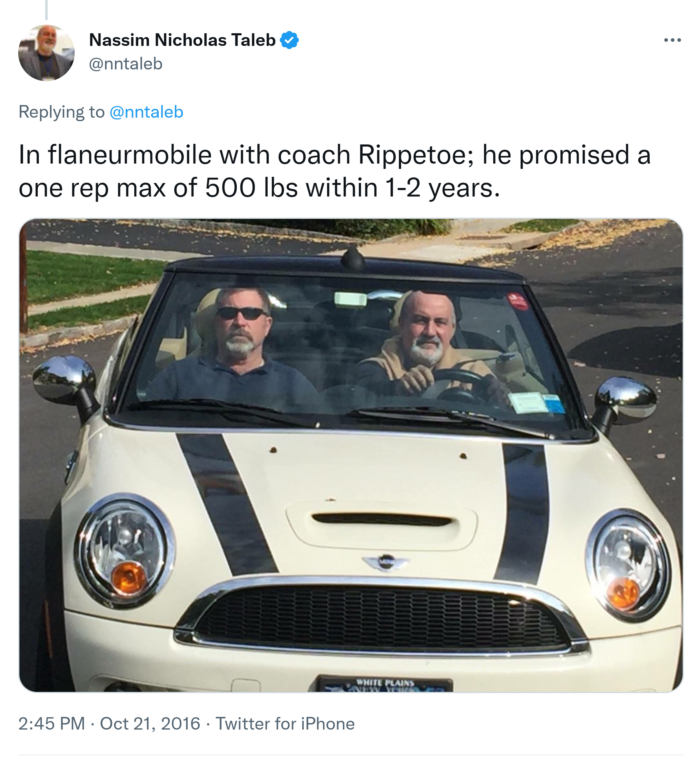Open Nassim Nicholas Taleb display name
The image size is (700, 769).
click(x=182, y=40)
